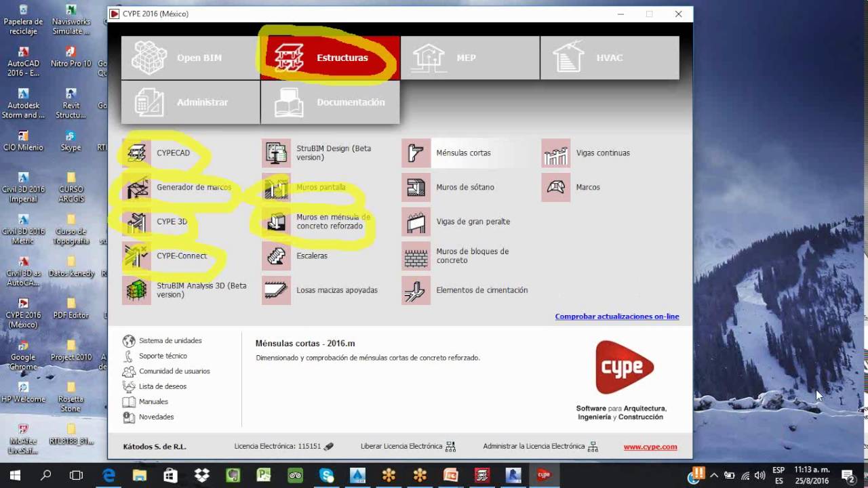The height and width of the screenshot is (488, 868).
Task: Open the CYPECAD program icon
Action: tap(137, 153)
